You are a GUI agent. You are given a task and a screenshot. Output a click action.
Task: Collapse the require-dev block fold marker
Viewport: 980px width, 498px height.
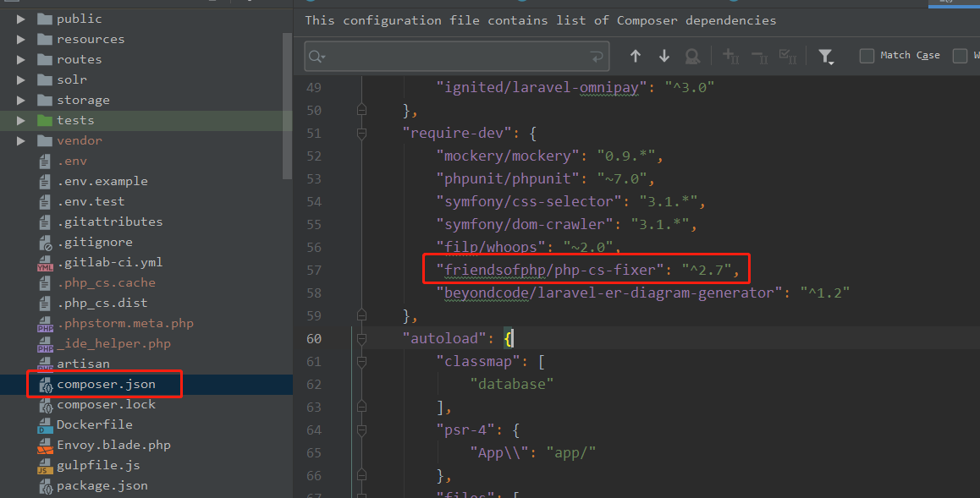pos(361,133)
